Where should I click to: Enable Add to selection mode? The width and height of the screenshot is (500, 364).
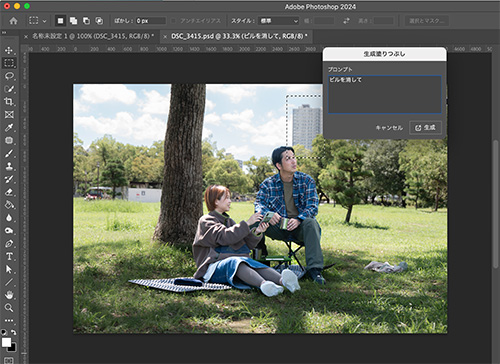click(x=73, y=21)
